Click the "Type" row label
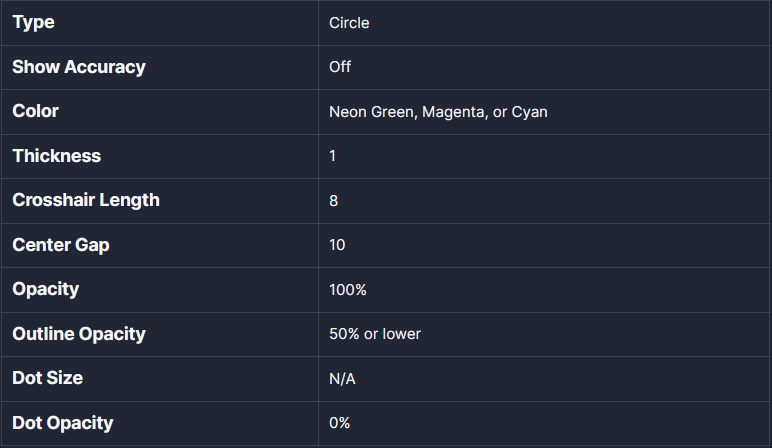The height and width of the screenshot is (448, 772). [x=33, y=22]
